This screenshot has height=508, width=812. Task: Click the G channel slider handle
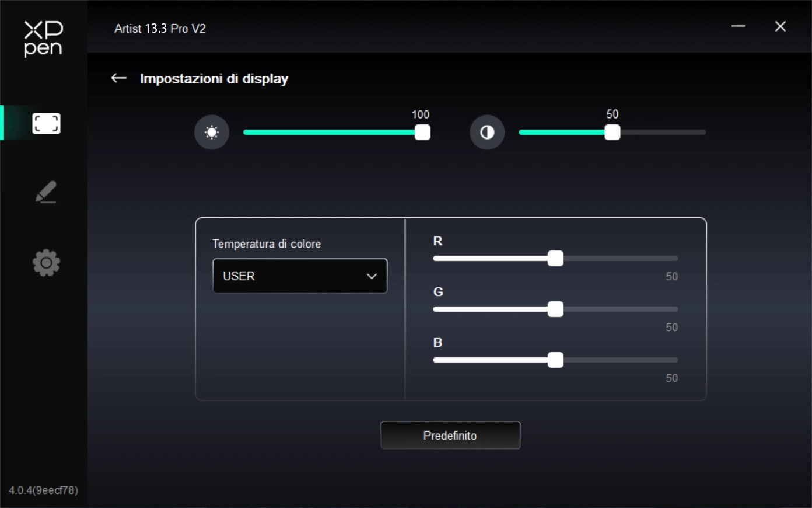555,309
